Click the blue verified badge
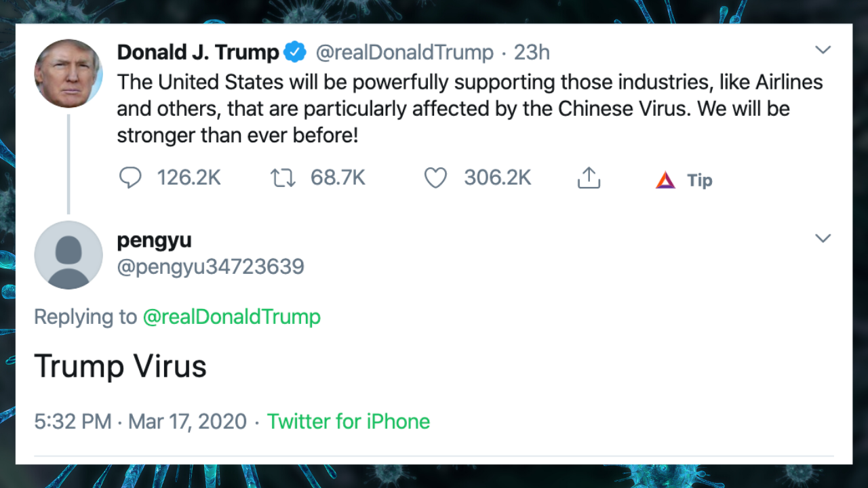The width and height of the screenshot is (868, 488). 295,52
